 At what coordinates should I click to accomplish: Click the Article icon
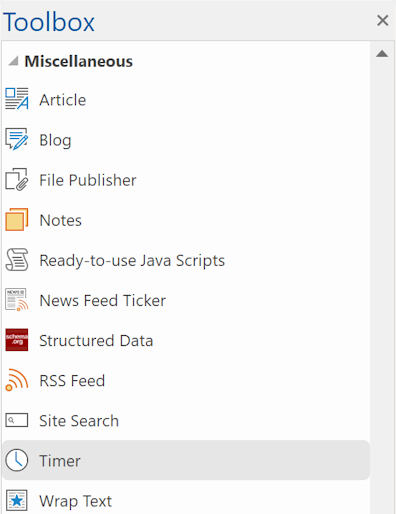tap(17, 99)
